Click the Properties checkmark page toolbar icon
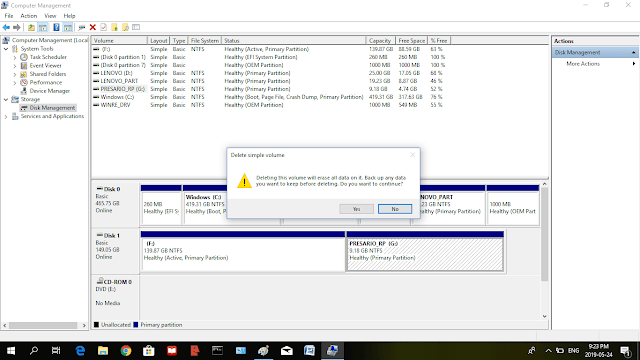The image size is (640, 360). 104,27
